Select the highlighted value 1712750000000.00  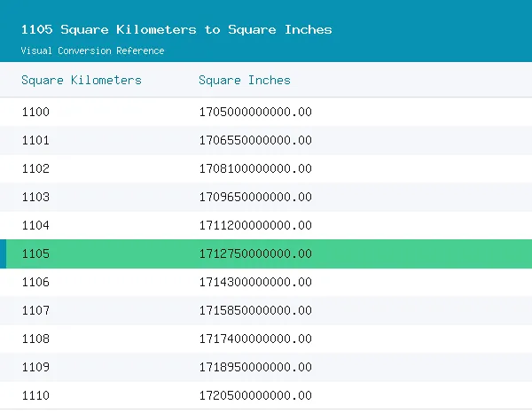(255, 253)
